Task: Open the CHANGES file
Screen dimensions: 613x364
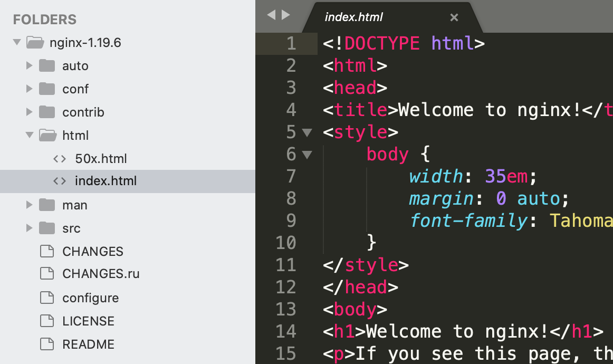Action: [x=93, y=251]
